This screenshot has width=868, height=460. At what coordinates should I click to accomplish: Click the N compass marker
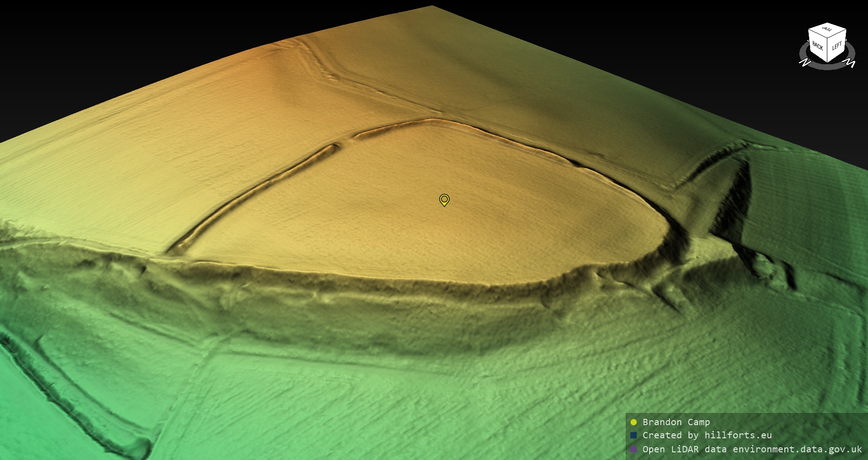click(804, 62)
